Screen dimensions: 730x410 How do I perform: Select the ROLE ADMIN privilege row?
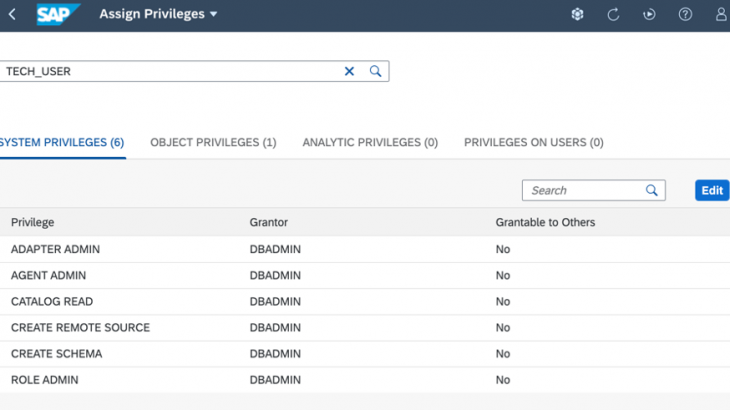click(45, 380)
